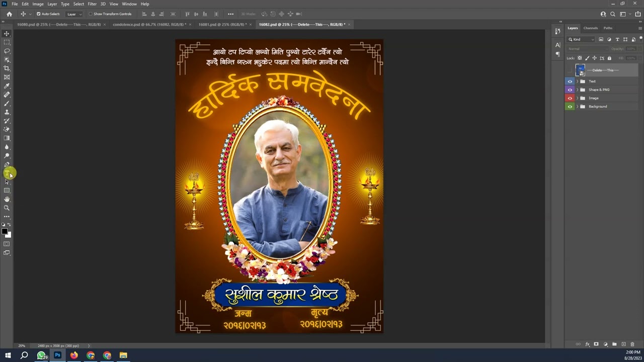Hide the Image layer group

(570, 98)
